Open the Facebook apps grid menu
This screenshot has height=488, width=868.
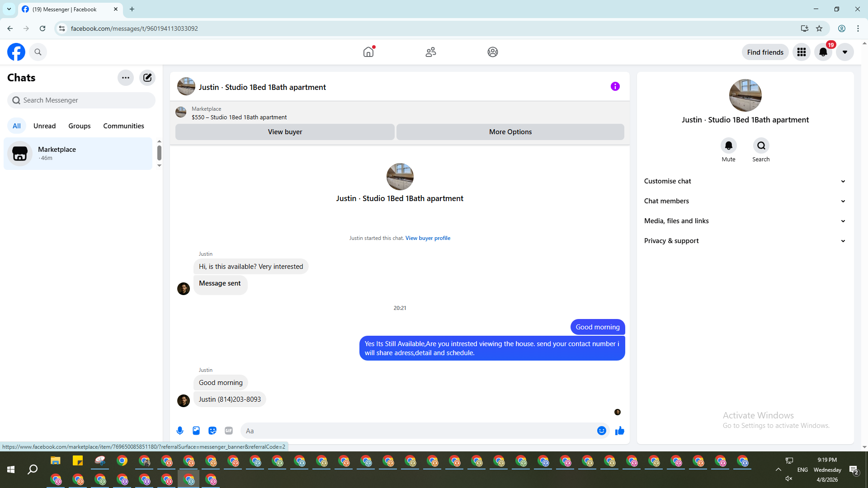click(802, 52)
